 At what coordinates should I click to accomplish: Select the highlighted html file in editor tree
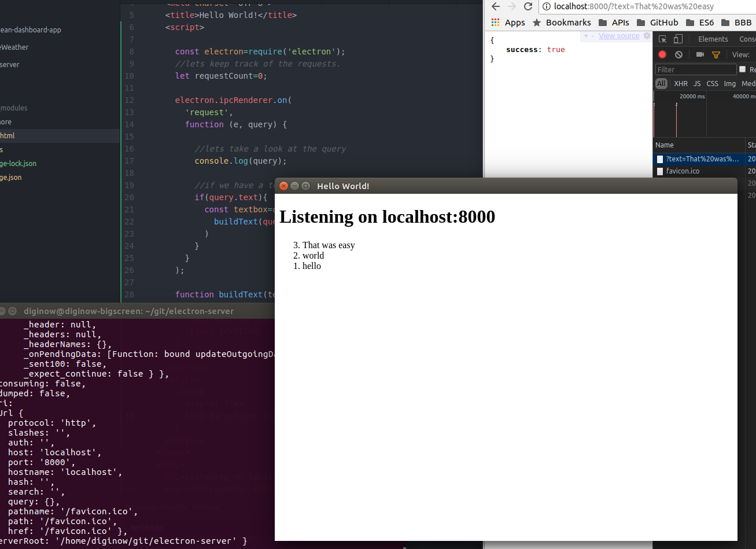coord(60,135)
